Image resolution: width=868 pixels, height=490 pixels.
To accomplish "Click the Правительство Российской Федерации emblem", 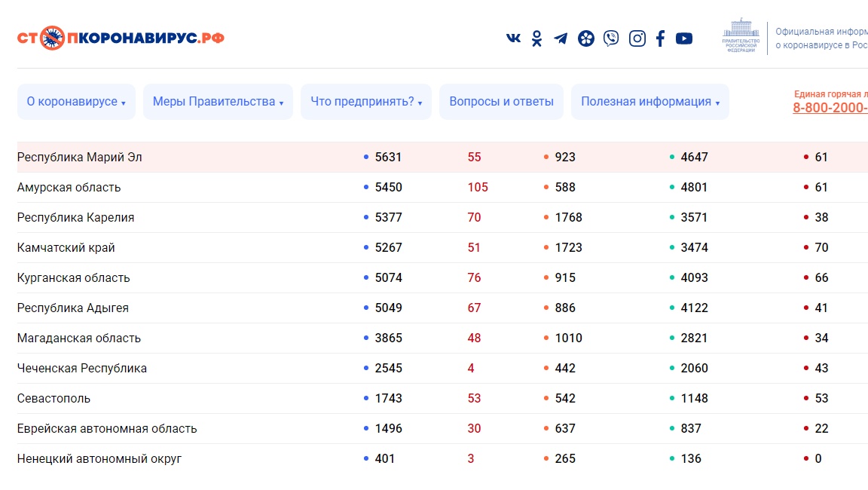I will pyautogui.click(x=741, y=37).
